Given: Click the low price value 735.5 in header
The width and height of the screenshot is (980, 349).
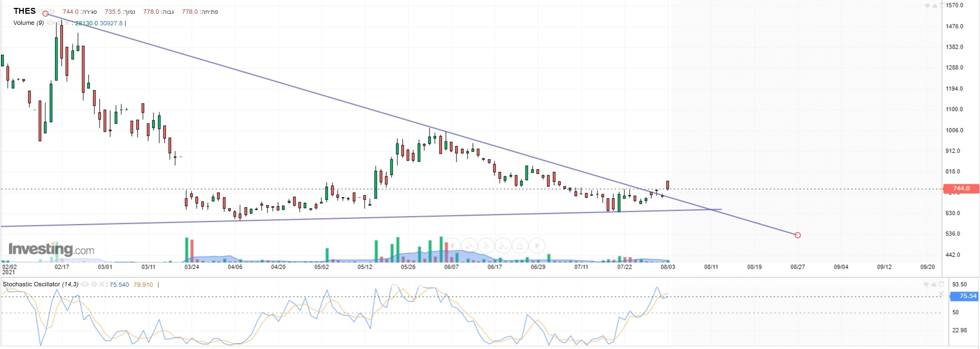Looking at the screenshot, I should [x=113, y=12].
